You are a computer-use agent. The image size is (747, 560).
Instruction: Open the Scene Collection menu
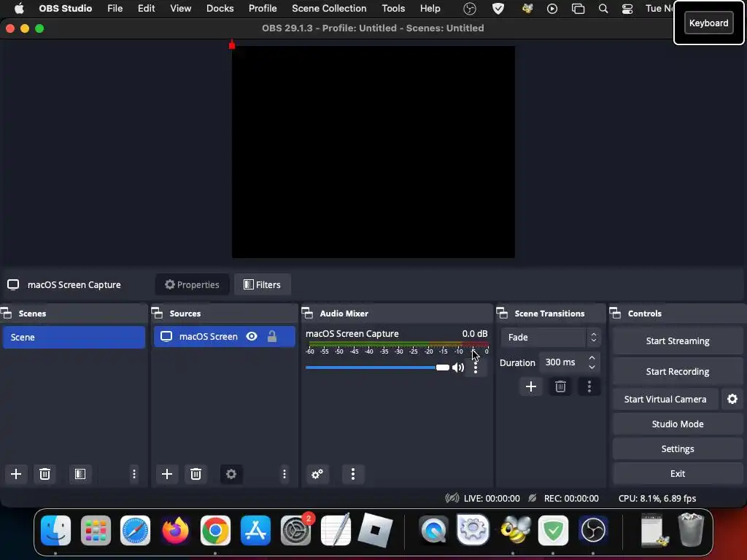point(329,9)
